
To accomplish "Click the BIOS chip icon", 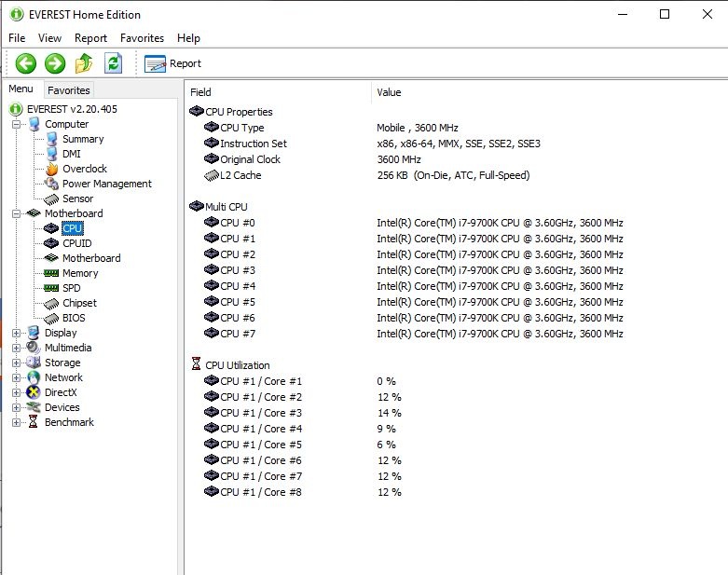I will point(51,319).
